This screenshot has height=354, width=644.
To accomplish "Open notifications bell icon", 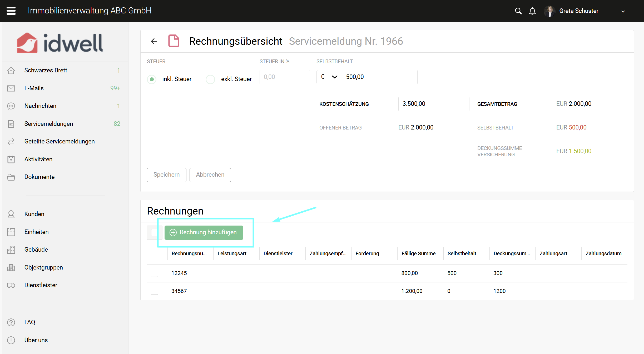I will 532,11.
